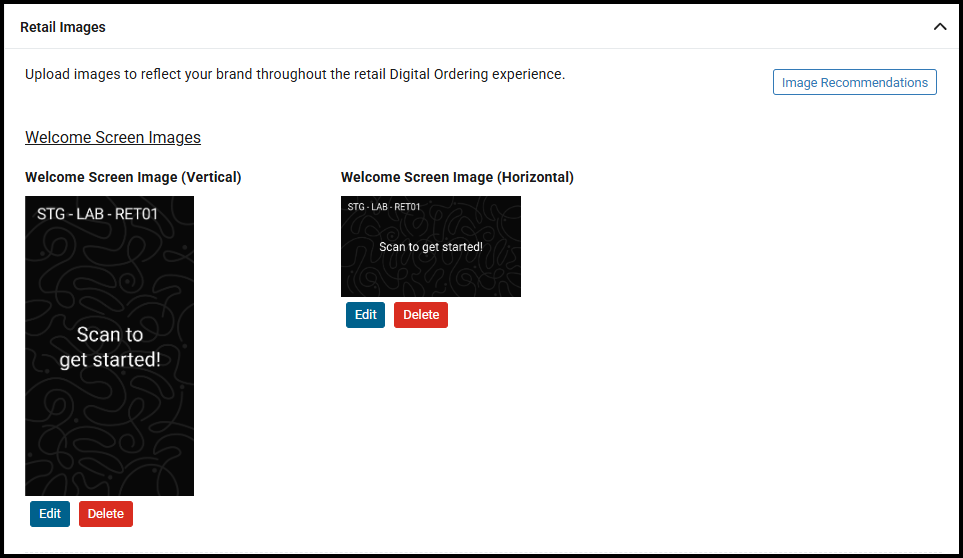Screen dimensions: 963x558
Task: Click STG - LAB - RET01 text on horizontal image
Action: click(x=384, y=207)
